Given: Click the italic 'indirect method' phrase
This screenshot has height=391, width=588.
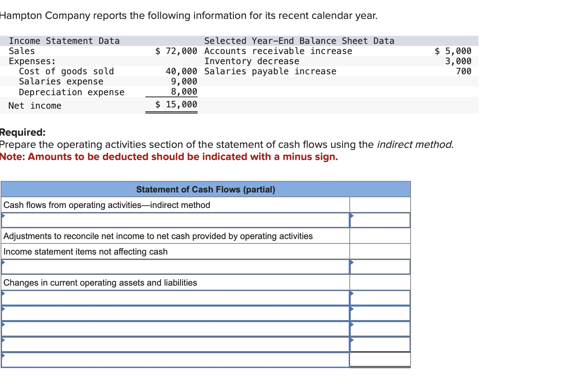Looking at the screenshot, I should click(415, 145).
